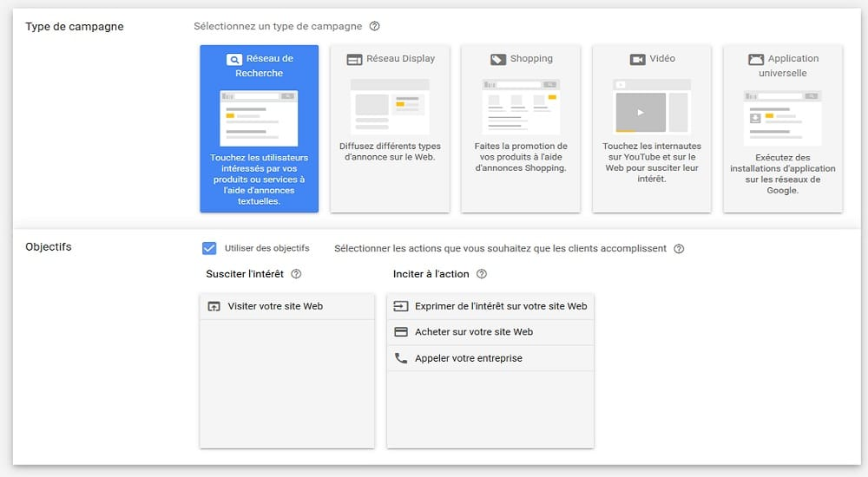Open help for 'Sélectionnez un type de campagne'

tap(375, 26)
